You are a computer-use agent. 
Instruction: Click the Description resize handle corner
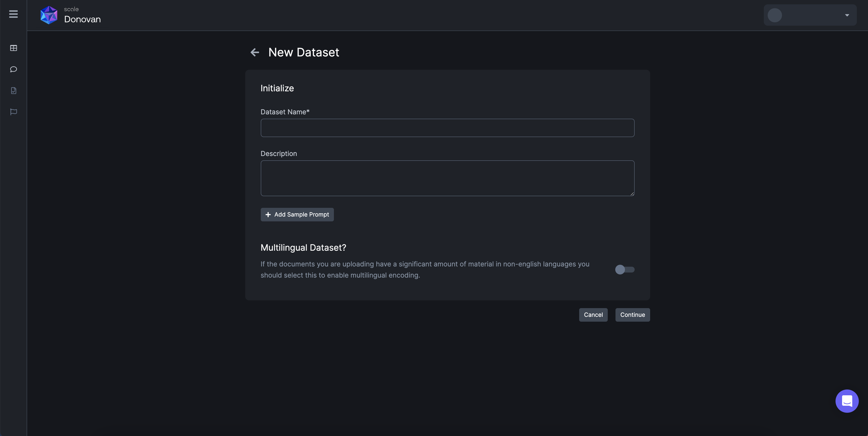[x=632, y=194]
